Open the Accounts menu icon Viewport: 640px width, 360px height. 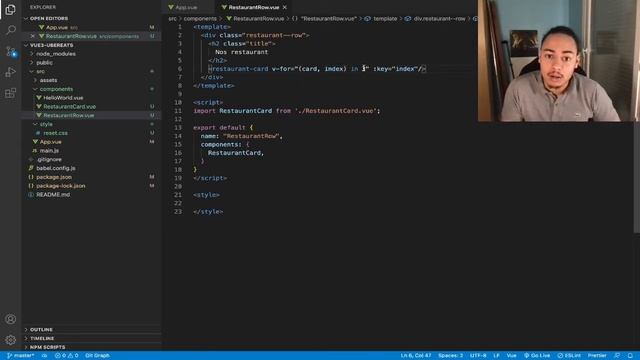(11, 319)
